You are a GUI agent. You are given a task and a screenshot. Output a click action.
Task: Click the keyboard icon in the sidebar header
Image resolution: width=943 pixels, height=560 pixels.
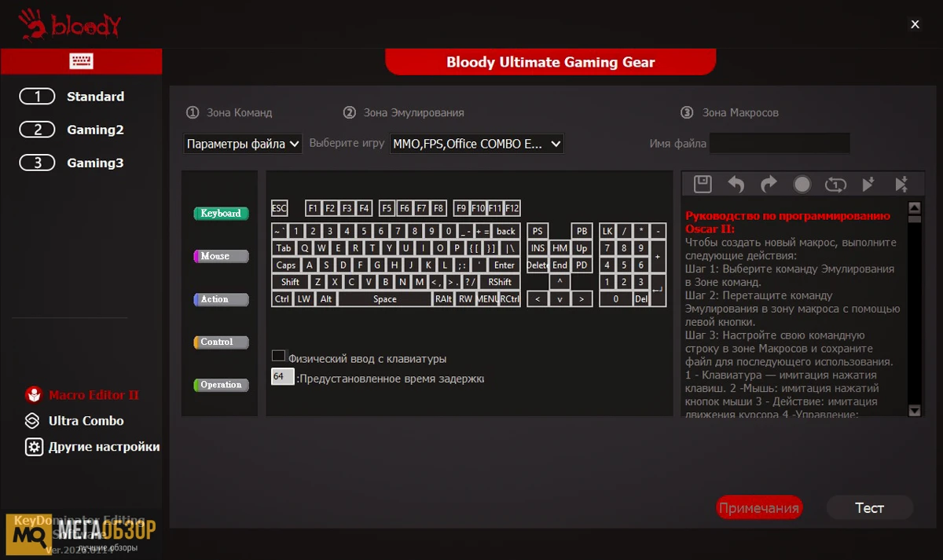81,61
